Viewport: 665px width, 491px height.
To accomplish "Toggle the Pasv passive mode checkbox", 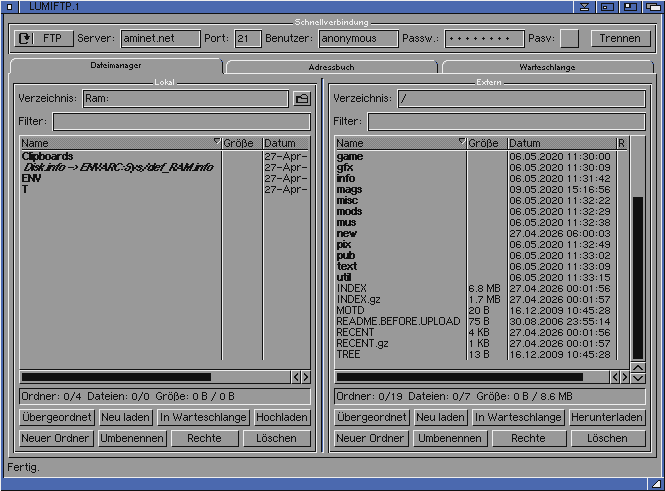I will 569,39.
